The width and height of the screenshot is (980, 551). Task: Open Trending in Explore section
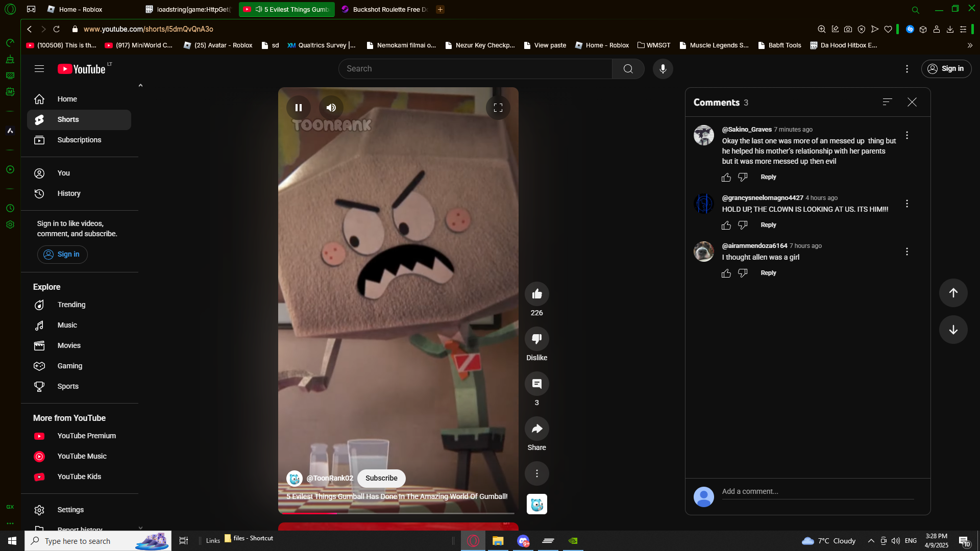[x=79, y=305]
